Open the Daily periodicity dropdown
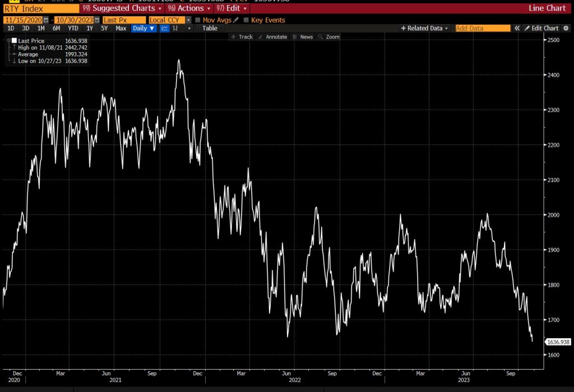Screen dimensions: 574x392 (x=143, y=28)
